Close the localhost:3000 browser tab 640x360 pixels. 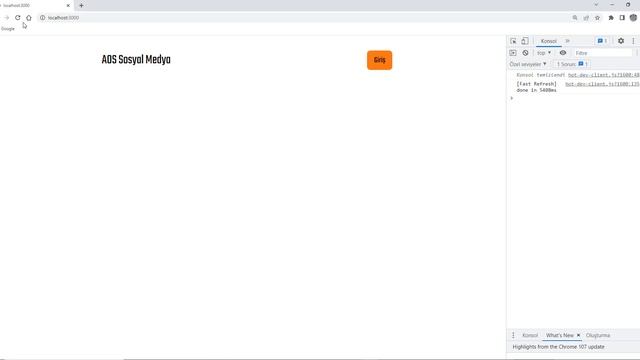(x=68, y=5)
